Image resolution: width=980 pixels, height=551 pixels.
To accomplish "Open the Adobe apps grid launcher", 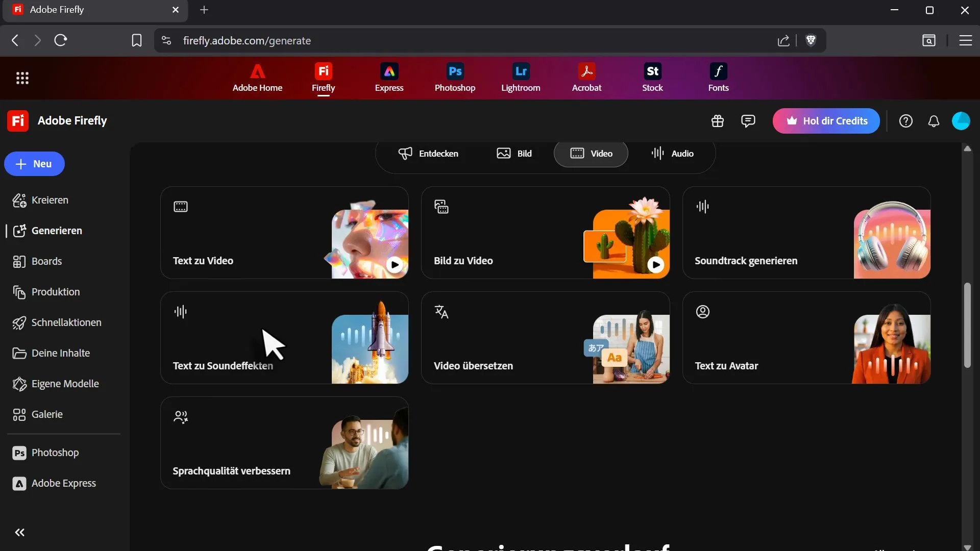I will coord(22,78).
